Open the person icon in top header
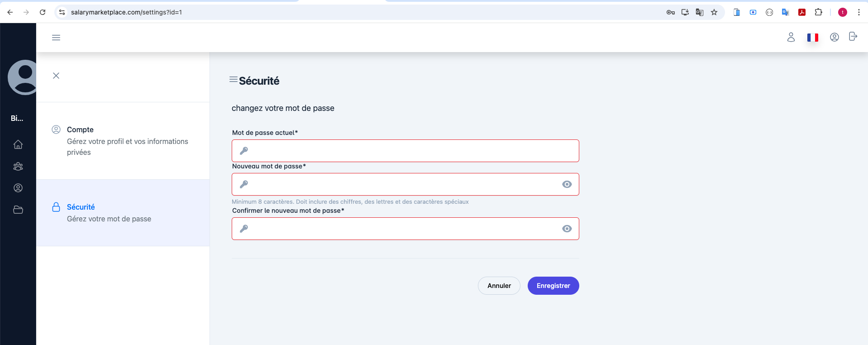The width and height of the screenshot is (868, 345). 791,37
